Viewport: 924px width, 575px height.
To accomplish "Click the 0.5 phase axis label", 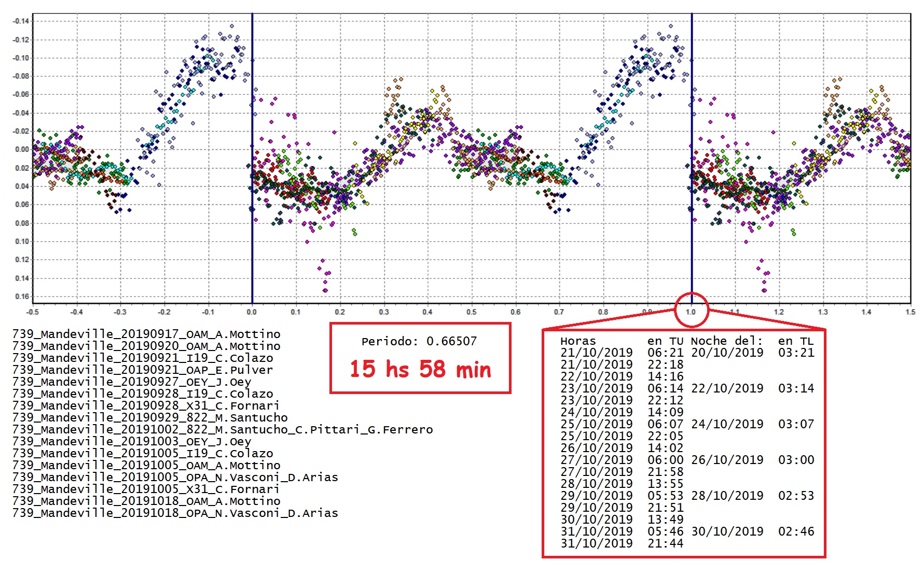I will 471,312.
